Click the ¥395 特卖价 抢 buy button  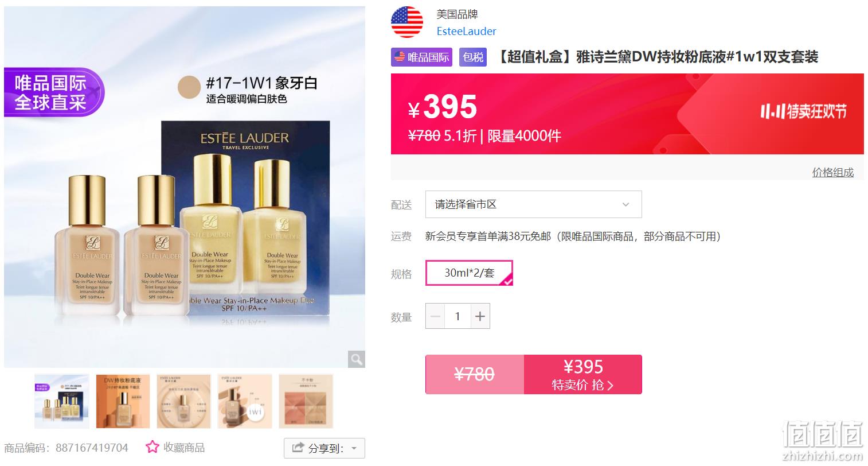[x=582, y=374]
